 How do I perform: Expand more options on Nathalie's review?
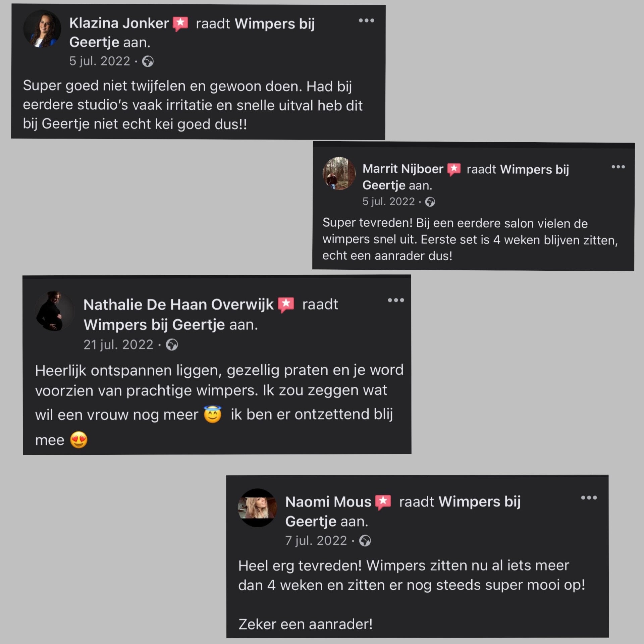tap(396, 300)
